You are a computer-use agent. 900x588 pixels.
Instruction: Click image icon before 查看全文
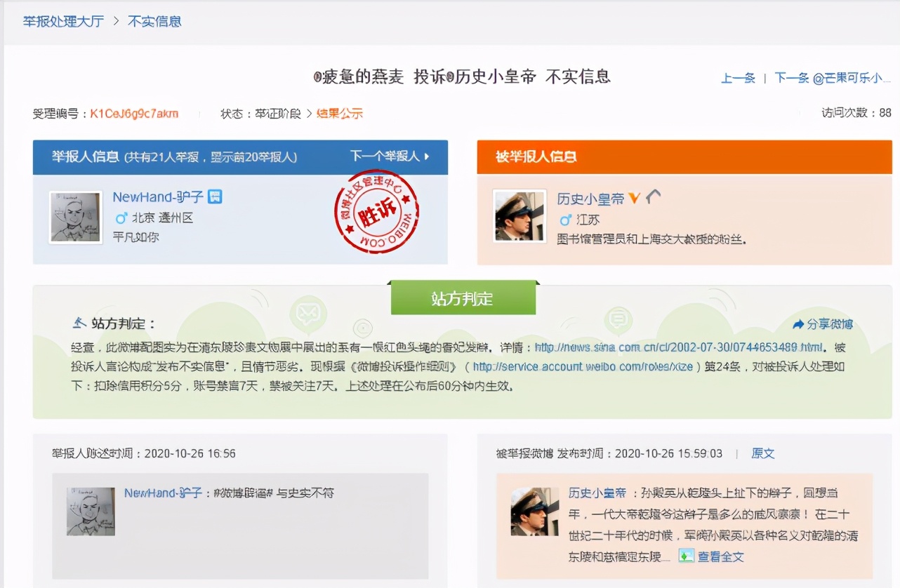(x=686, y=556)
